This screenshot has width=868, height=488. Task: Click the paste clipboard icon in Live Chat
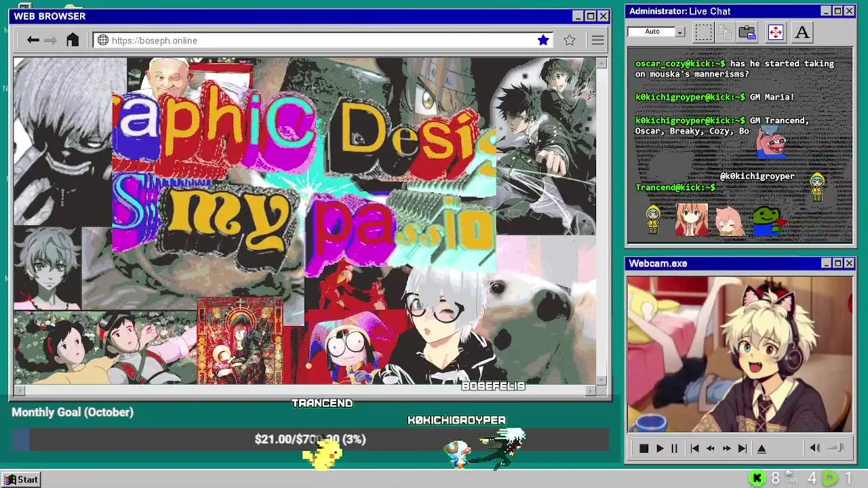pos(747,32)
